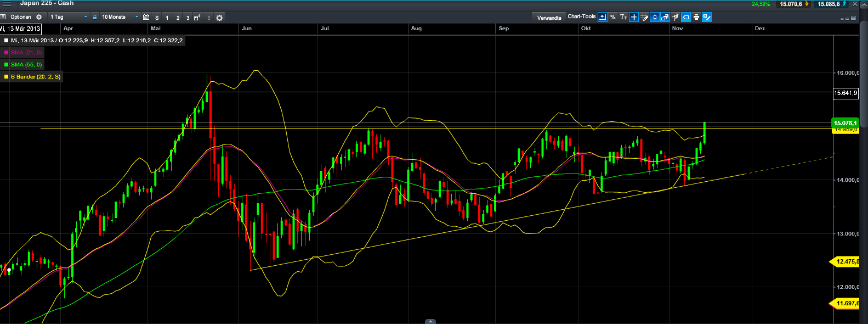Select chart preset 2
Image resolution: width=868 pixels, height=324 pixels.
tap(178, 18)
